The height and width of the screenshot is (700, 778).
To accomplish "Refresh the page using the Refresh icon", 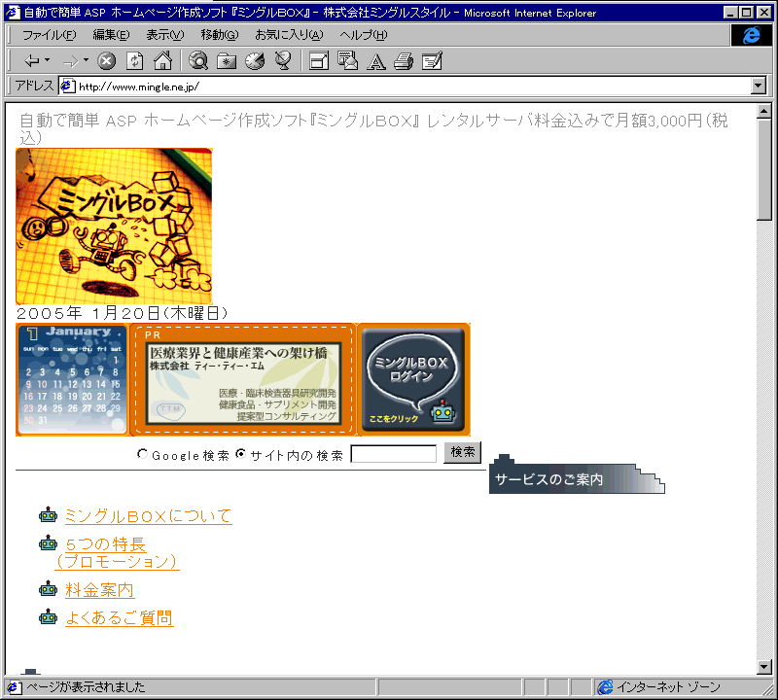I will point(134,61).
